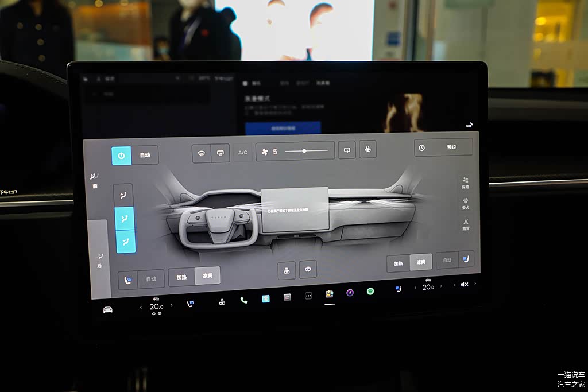Image resolution: width=588 pixels, height=392 pixels.
Task: Tap the front windshield defrost icon
Action: (x=202, y=153)
